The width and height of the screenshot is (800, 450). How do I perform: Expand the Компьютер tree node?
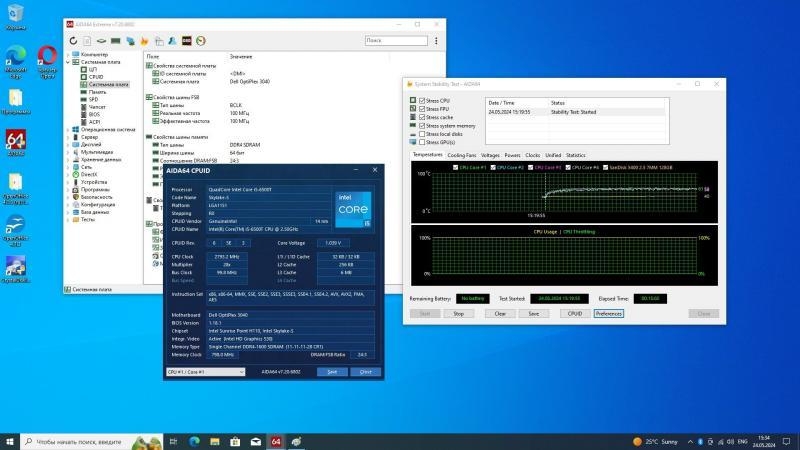68,55
